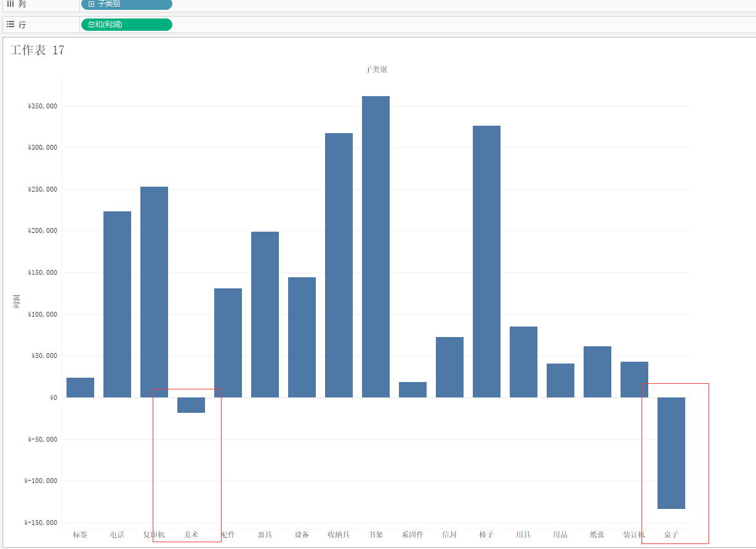Select the 复印机 bar
Viewport: 756px width, 549px height.
[x=154, y=292]
